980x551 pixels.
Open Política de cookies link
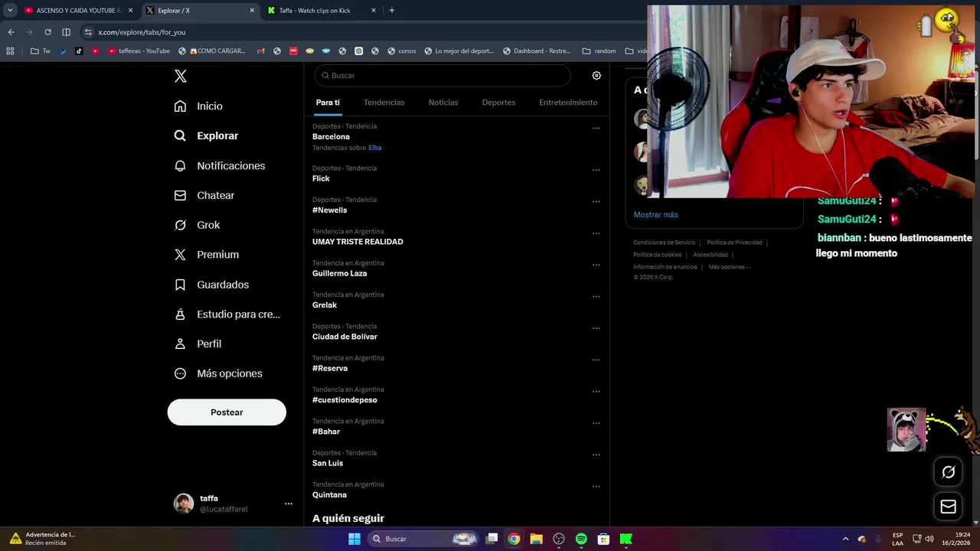click(x=657, y=255)
